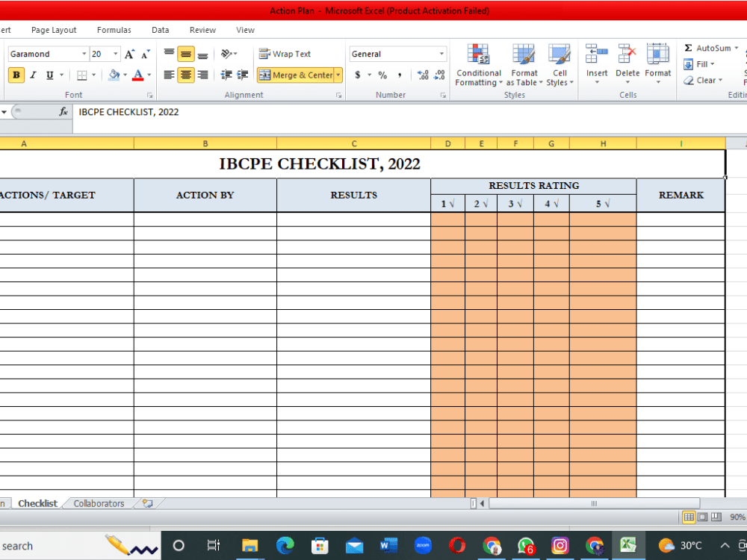
Task: Click Grow Font icon
Action: coord(129,54)
